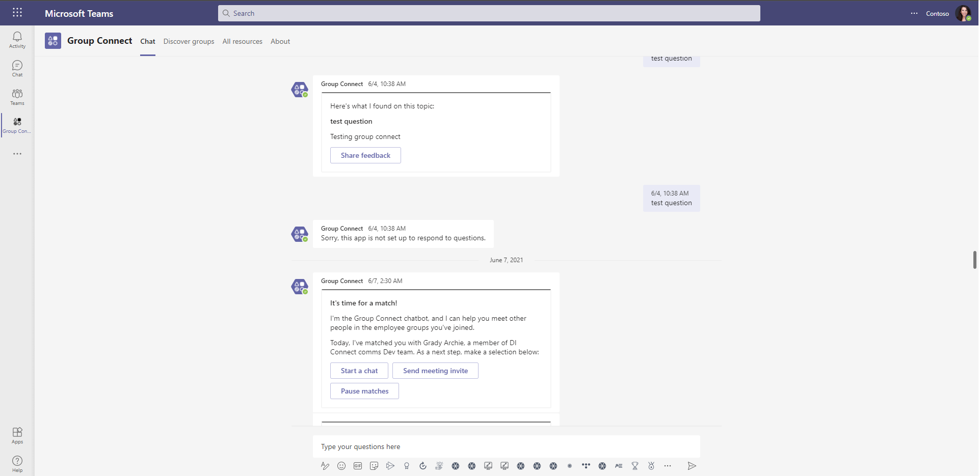Viewport: 980px width, 476px height.
Task: Click the trophy icon in compose toolbar
Action: 635,466
